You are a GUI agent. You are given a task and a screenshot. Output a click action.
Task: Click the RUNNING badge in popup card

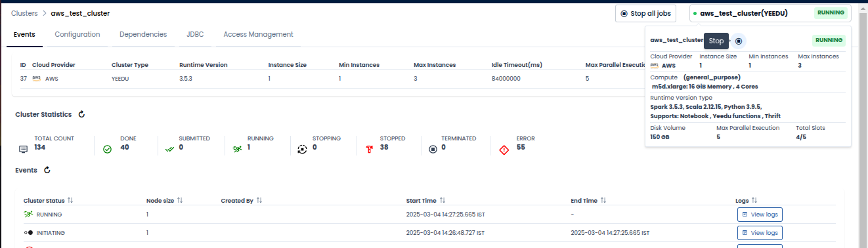point(829,41)
